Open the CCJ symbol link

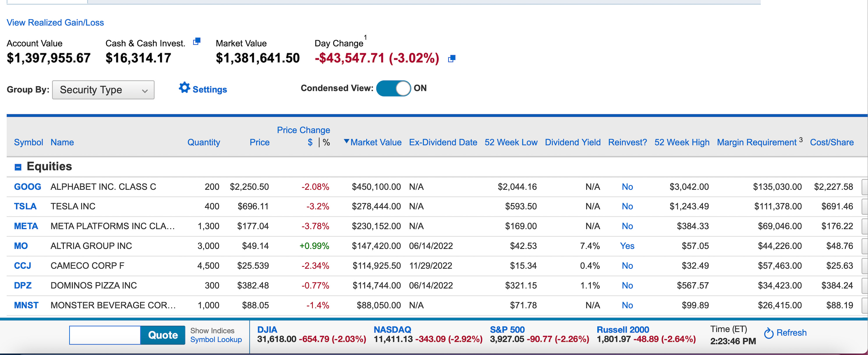coord(23,266)
